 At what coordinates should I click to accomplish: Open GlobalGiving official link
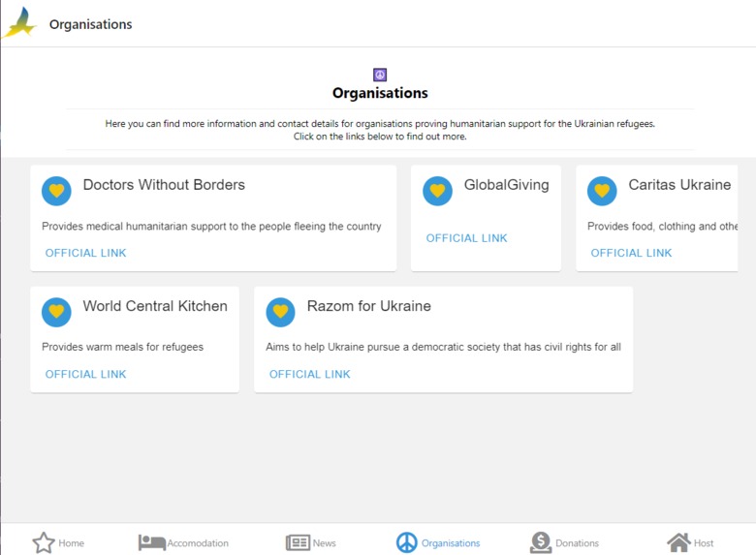tap(467, 238)
